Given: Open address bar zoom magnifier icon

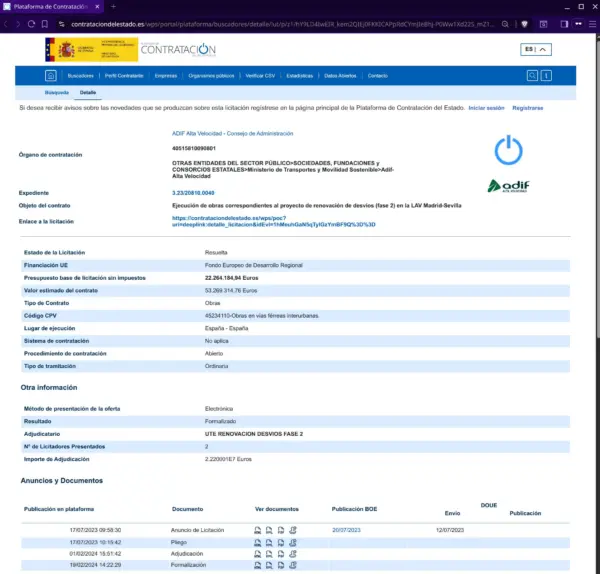Looking at the screenshot, I should pyautogui.click(x=505, y=24).
